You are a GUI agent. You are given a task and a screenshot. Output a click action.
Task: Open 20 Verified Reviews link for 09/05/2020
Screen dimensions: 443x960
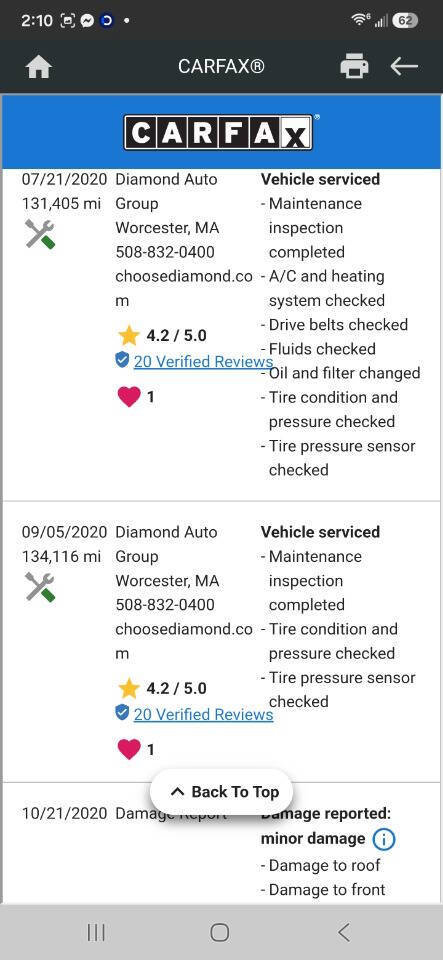(x=203, y=714)
